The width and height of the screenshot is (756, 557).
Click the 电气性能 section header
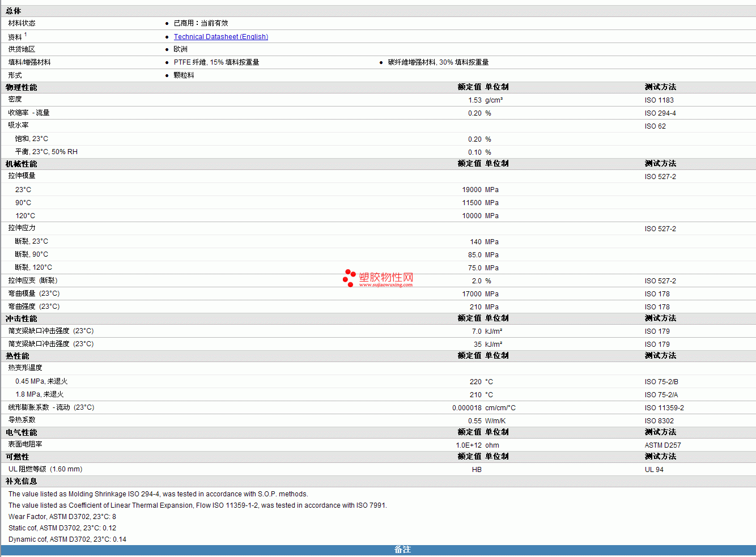pos(22,432)
